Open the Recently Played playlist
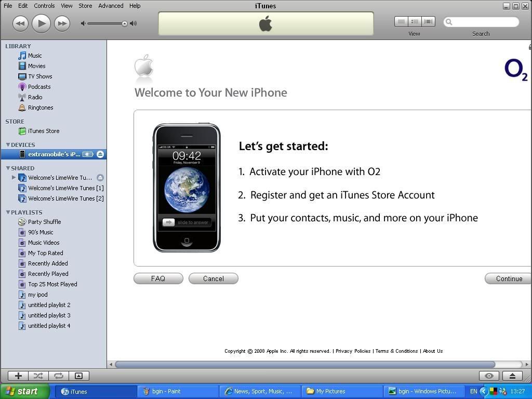The height and width of the screenshot is (399, 532). [48, 274]
